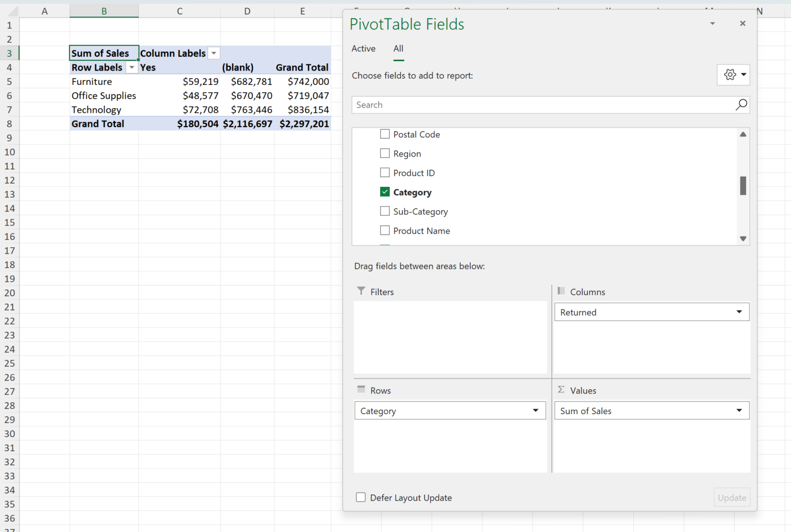This screenshot has height=532, width=791.
Task: Open Column Labels filter button
Action: (214, 54)
